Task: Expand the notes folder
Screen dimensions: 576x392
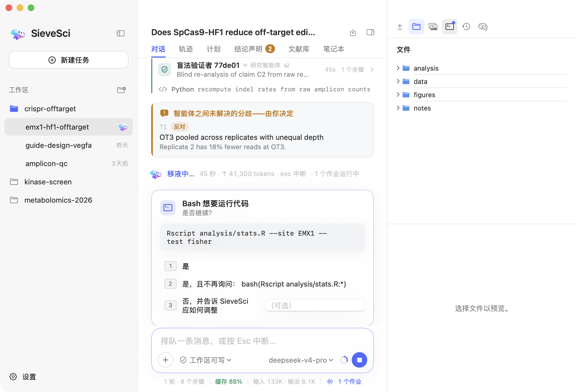Action: (398, 108)
